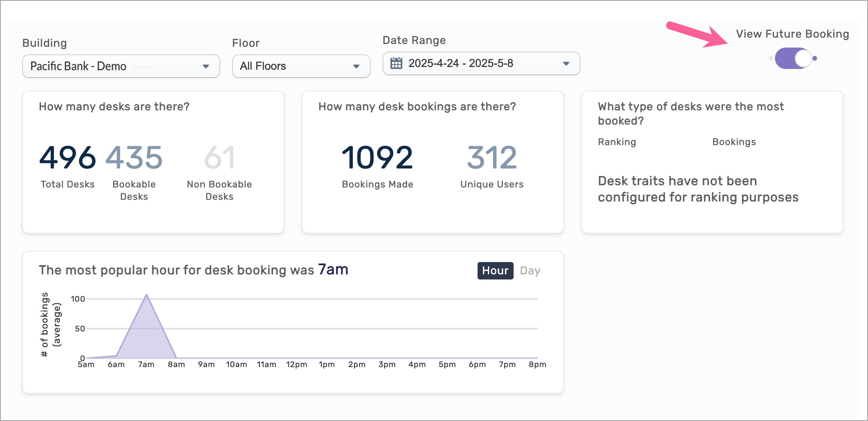Toggle the View Future Booking switch
This screenshot has width=868, height=421.
[793, 58]
